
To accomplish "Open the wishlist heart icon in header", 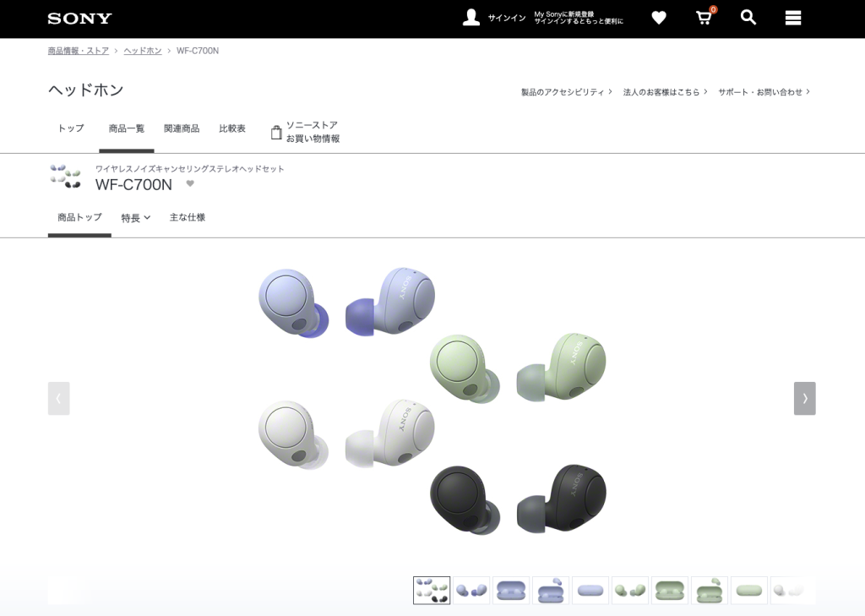I will [659, 18].
